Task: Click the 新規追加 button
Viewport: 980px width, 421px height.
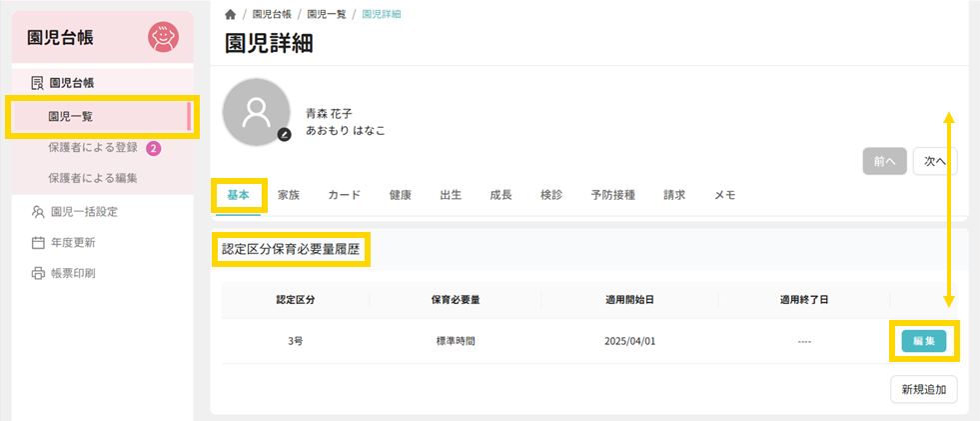Action: click(924, 389)
